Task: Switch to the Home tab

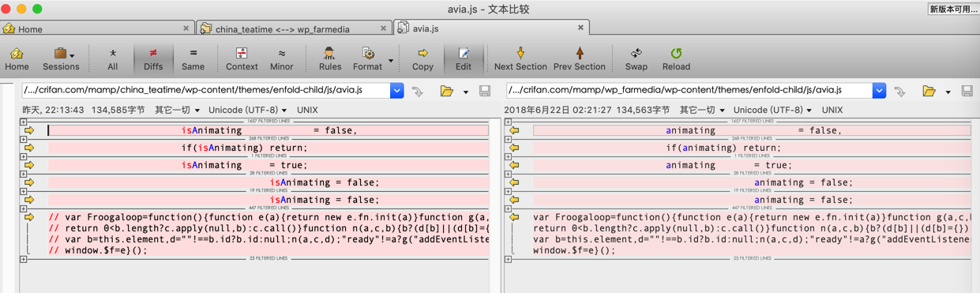Action: [96, 28]
